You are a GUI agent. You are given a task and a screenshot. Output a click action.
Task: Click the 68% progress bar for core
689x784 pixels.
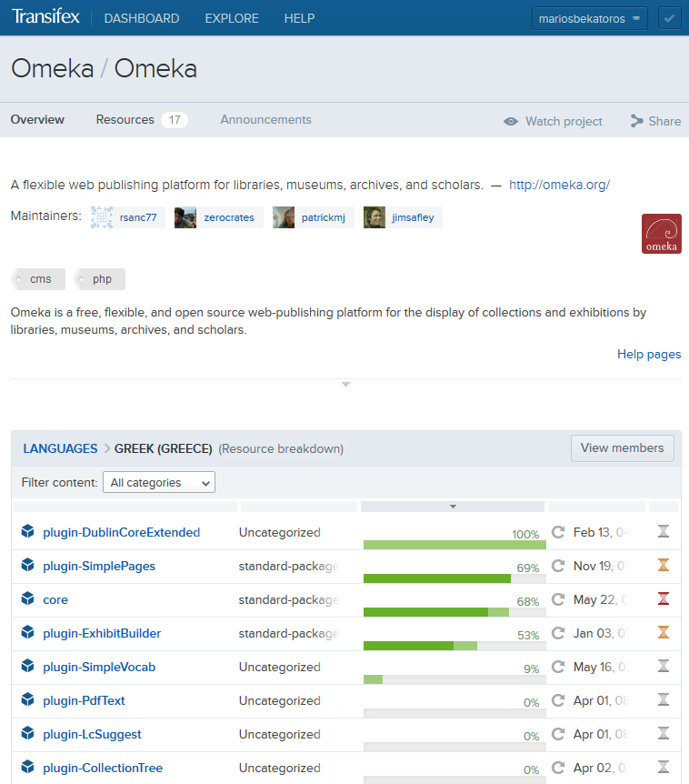click(x=454, y=612)
